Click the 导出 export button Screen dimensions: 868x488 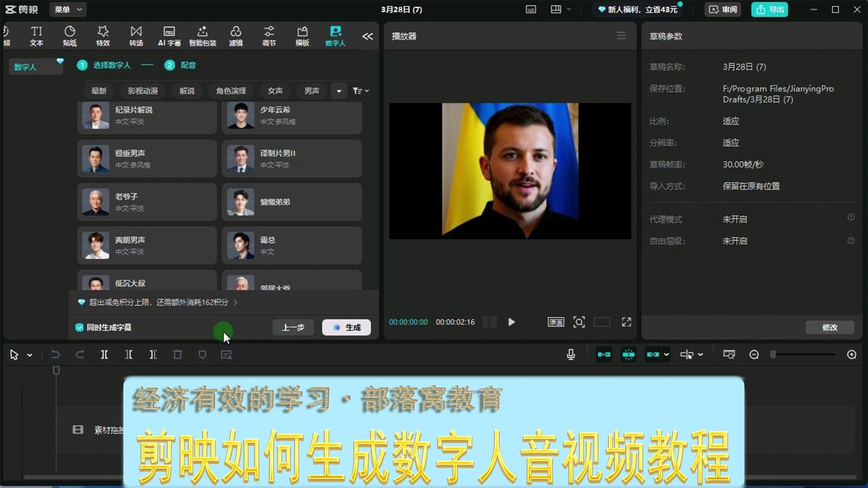tap(769, 9)
